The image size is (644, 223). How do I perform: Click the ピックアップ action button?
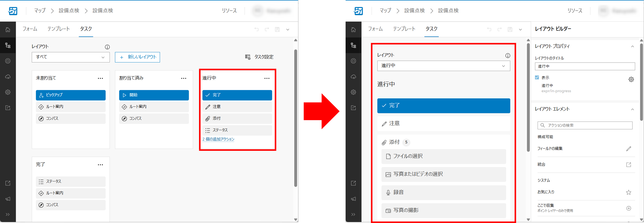click(71, 95)
